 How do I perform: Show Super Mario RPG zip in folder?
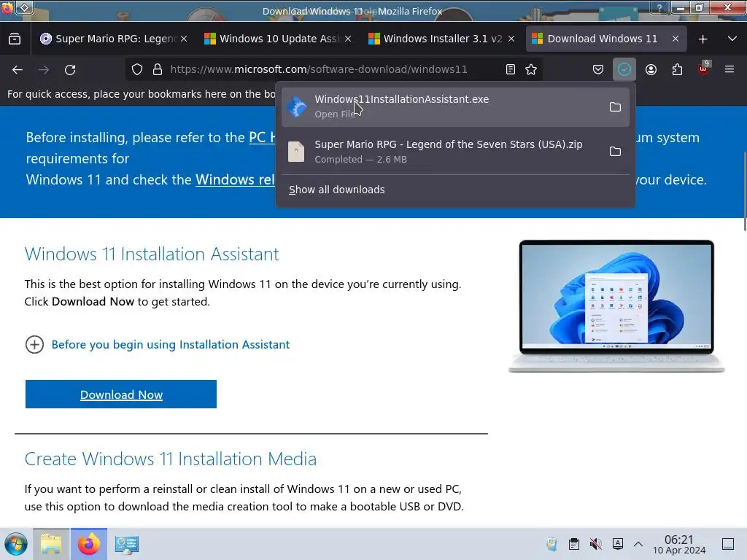coord(615,152)
